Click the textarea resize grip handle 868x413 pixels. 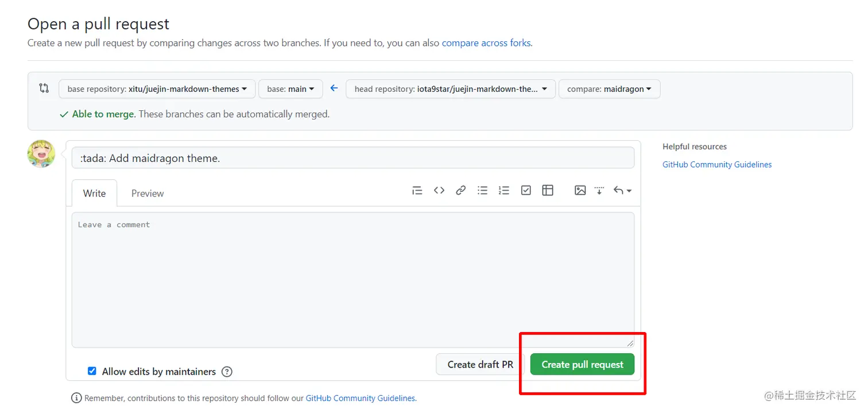(630, 343)
